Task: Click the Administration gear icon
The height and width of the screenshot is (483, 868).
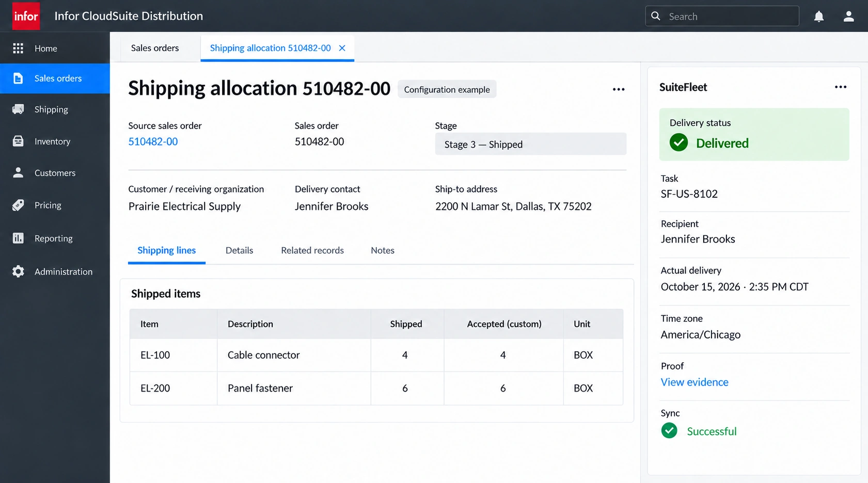Action: click(x=18, y=271)
